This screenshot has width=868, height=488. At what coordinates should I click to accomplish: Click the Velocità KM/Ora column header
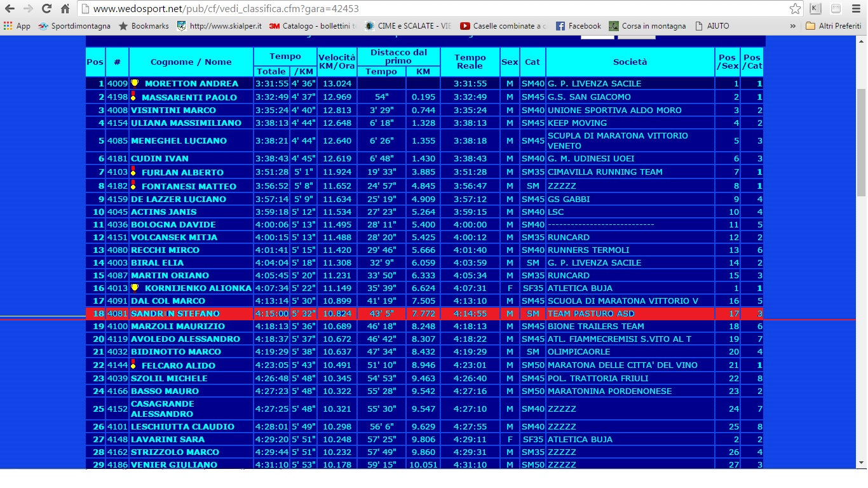pyautogui.click(x=337, y=62)
